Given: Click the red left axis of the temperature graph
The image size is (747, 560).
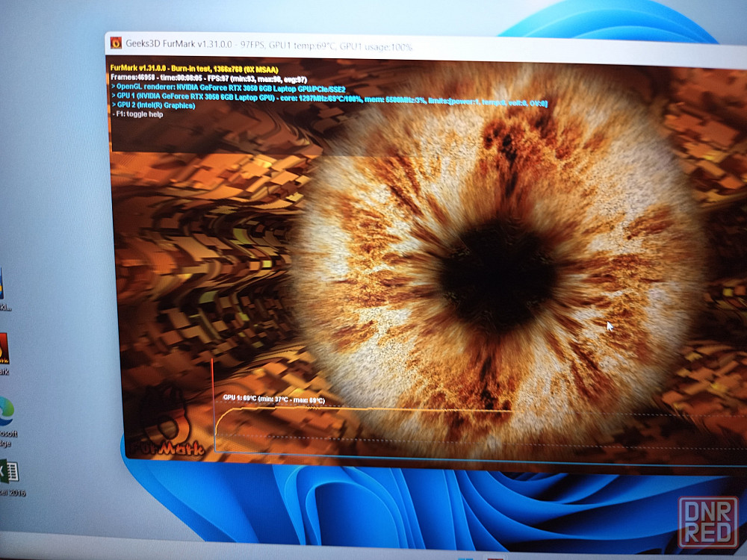Looking at the screenshot, I should click(213, 403).
